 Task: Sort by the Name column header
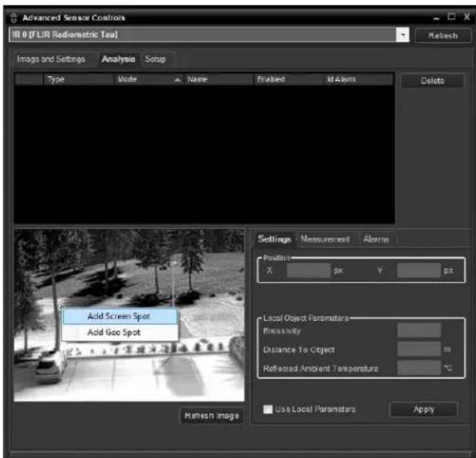(219, 80)
